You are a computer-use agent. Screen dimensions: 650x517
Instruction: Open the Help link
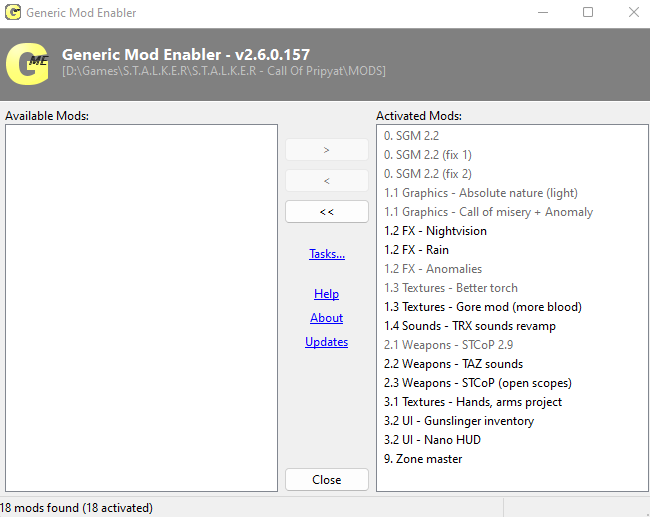pos(327,294)
